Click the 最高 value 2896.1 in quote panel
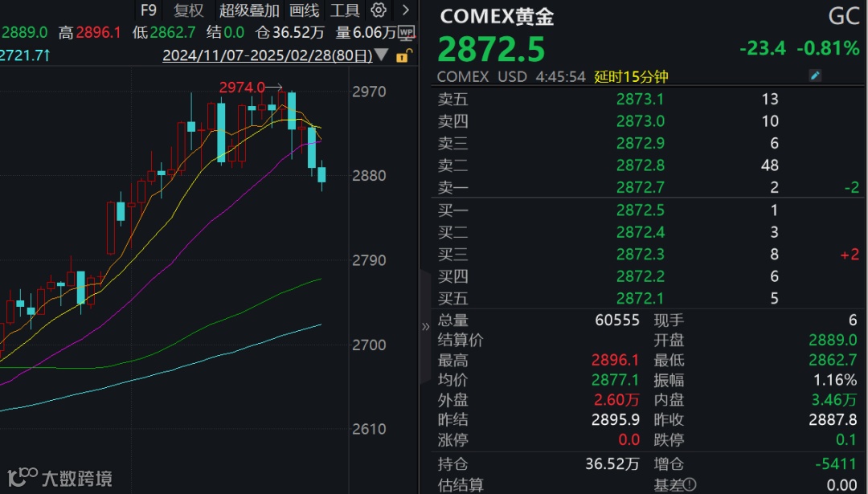Screen dimensions: 868x494 tap(615, 361)
